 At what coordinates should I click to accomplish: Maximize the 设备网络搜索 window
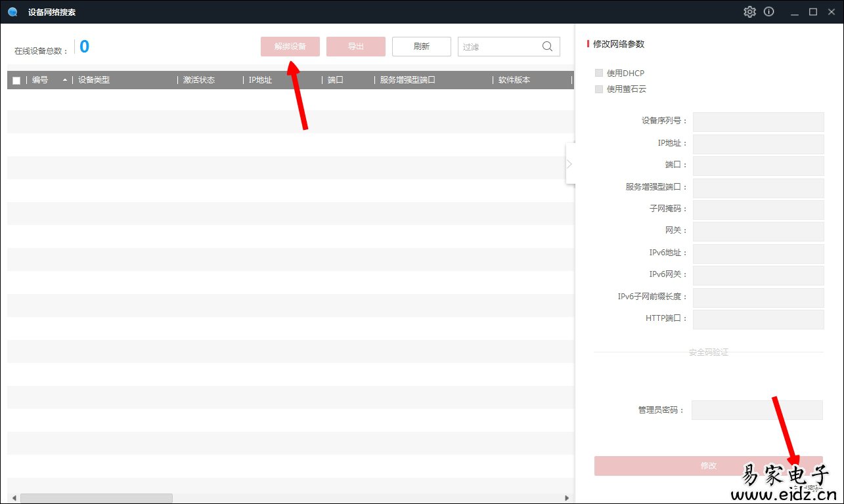[813, 12]
